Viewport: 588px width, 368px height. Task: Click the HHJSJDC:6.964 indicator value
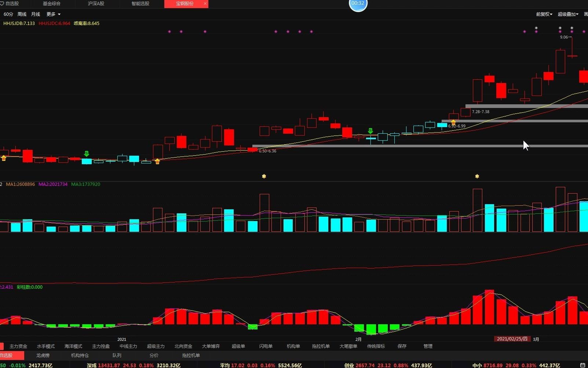pos(54,24)
